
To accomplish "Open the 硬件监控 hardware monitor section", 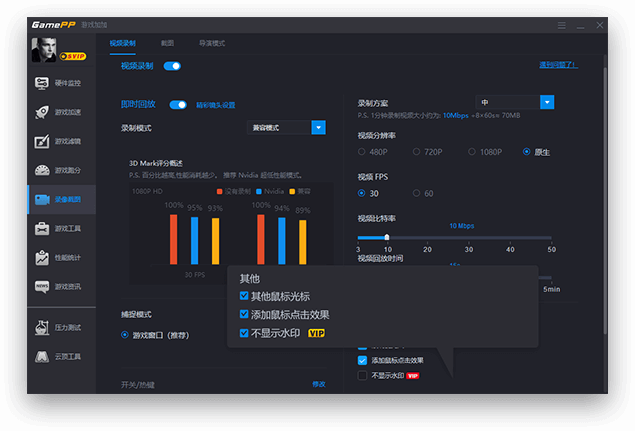I will pos(62,83).
